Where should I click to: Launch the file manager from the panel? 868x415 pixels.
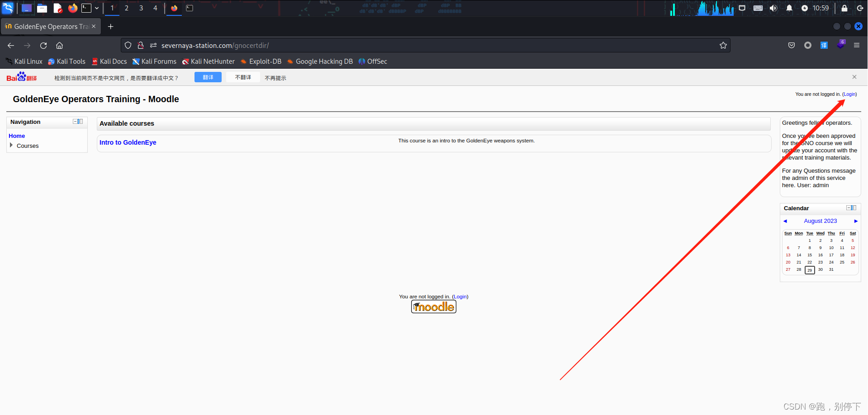pos(42,8)
